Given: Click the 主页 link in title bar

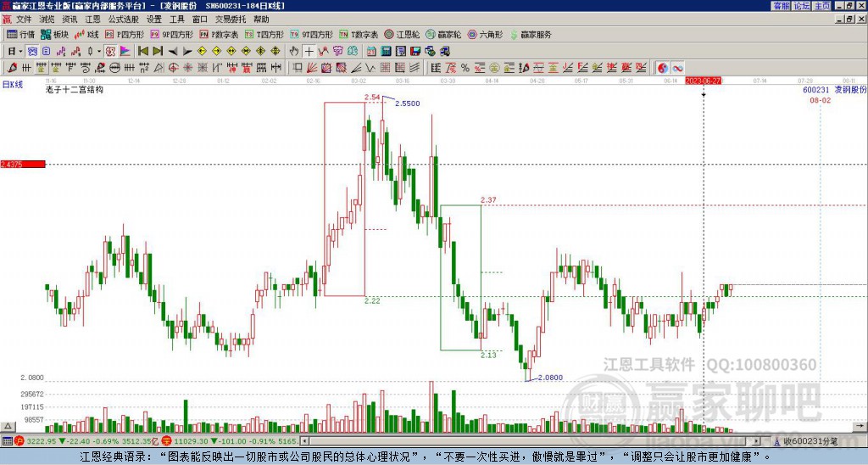Looking at the screenshot, I should tap(822, 6).
